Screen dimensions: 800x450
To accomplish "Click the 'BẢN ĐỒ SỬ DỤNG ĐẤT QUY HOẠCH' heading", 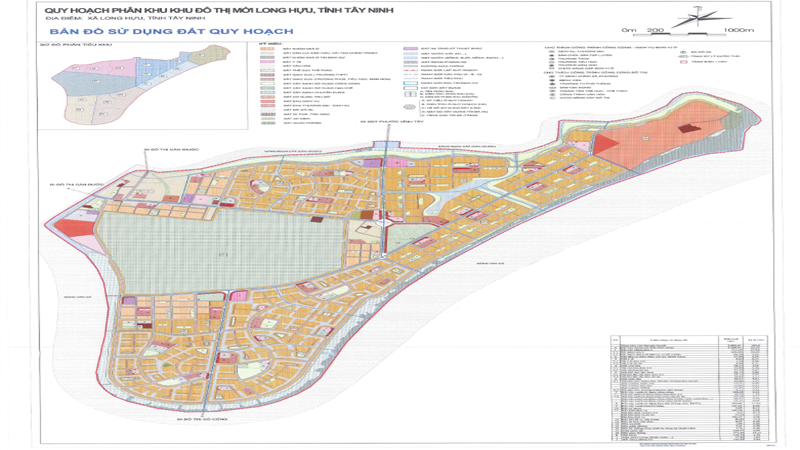I will coord(171,31).
